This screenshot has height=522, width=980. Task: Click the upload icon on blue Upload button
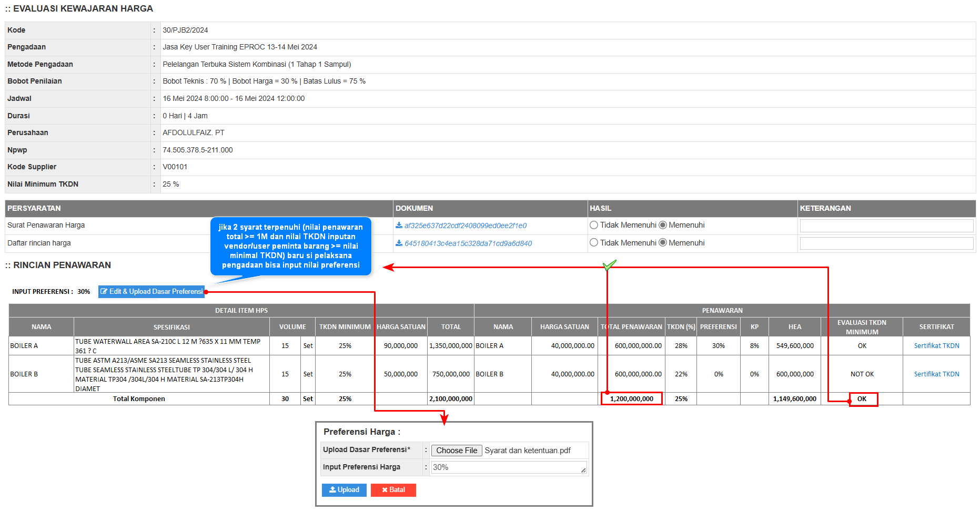332,490
